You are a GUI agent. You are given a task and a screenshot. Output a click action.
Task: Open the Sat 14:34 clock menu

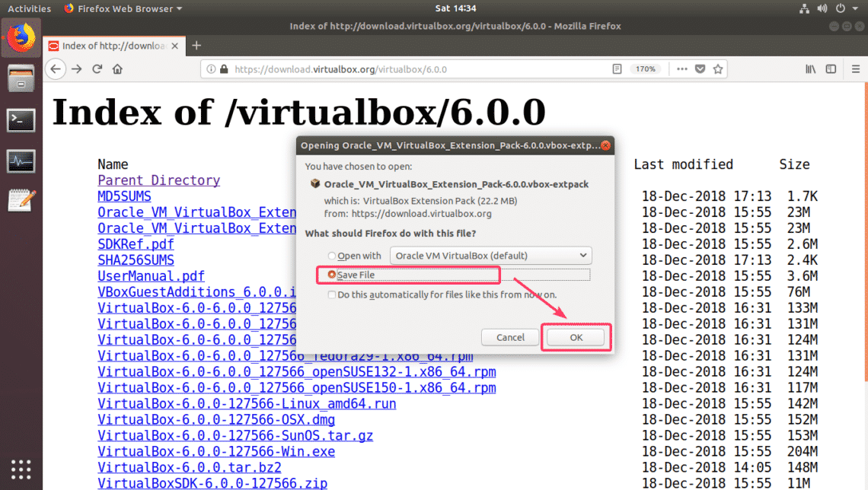[x=455, y=8]
